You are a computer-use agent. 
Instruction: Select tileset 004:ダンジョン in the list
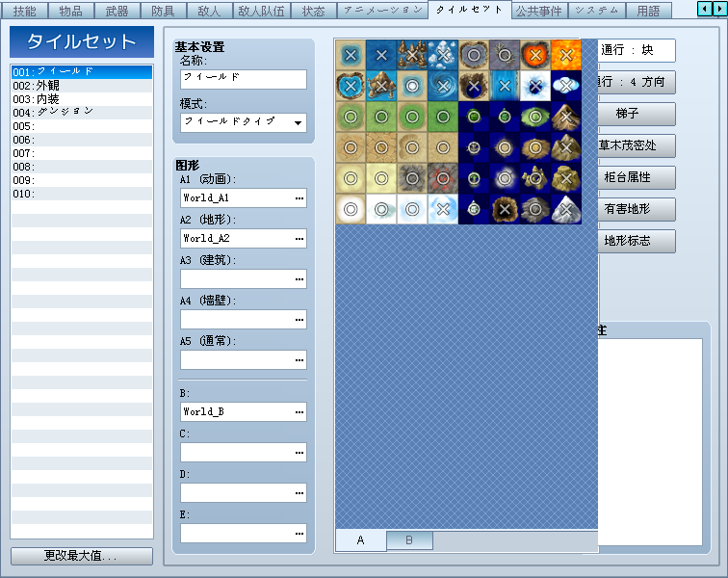tap(82, 113)
